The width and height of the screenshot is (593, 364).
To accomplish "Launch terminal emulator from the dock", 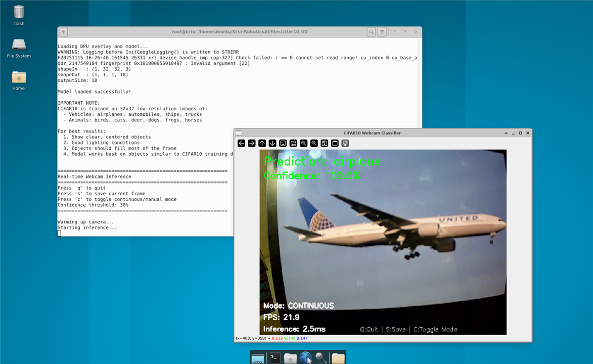I will coord(275,357).
